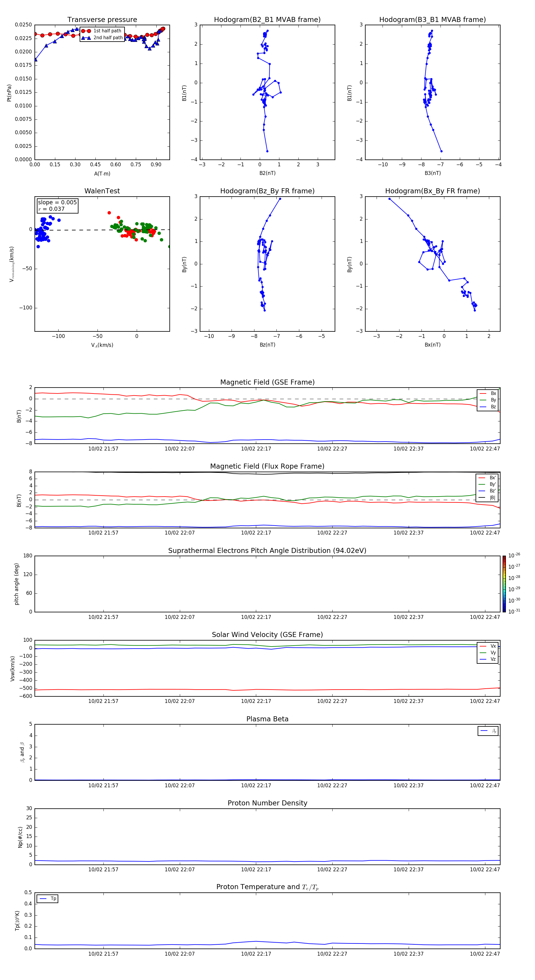Click the 'Hodogram(Bx_By FR frame)' title

pyautogui.click(x=432, y=191)
